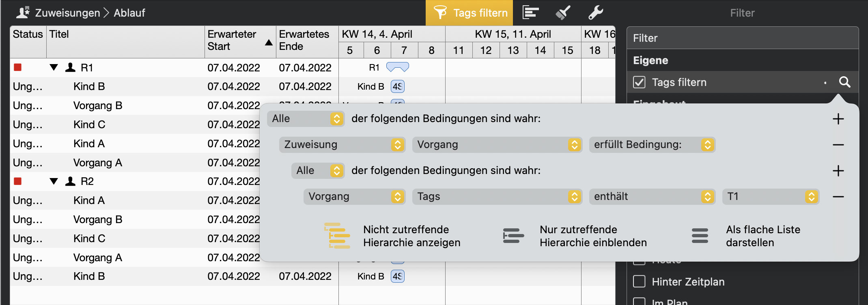This screenshot has height=305, width=868.
Task: Click the 'Nur zutreffende Hierarchie einblenden' icon
Action: pyautogui.click(x=513, y=236)
